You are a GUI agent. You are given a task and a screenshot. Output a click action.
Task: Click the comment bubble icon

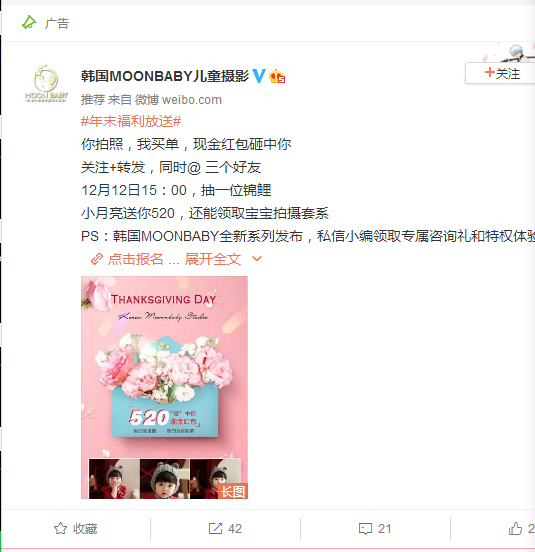tap(365, 529)
